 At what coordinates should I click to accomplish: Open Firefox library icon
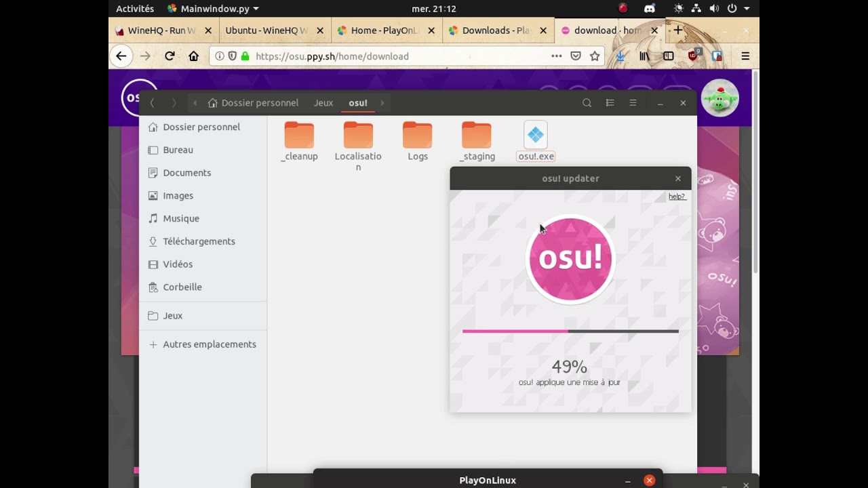pos(644,56)
